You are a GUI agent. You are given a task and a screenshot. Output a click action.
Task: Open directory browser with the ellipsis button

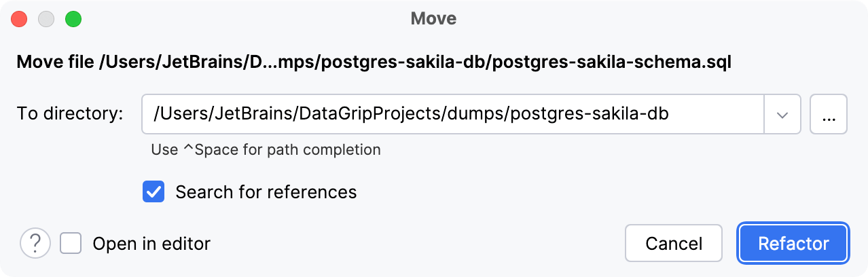828,114
